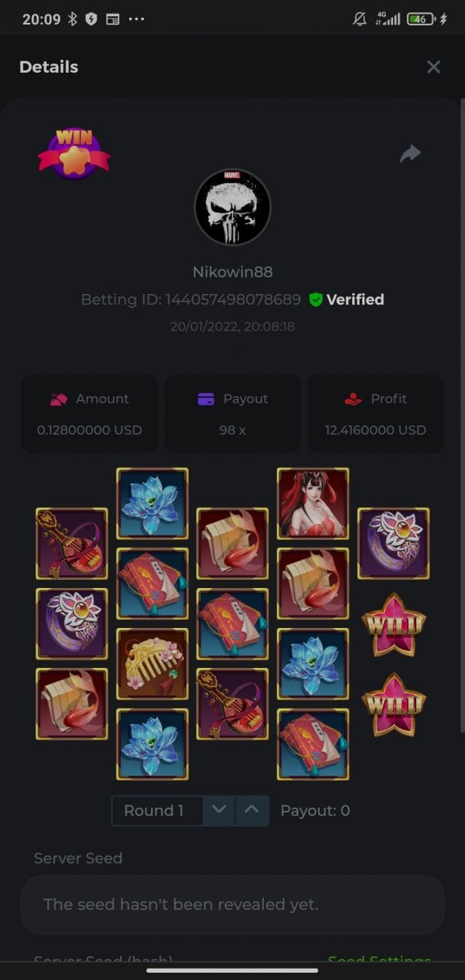This screenshot has width=465, height=980.
Task: Open the Round 1 selector
Action: (157, 810)
